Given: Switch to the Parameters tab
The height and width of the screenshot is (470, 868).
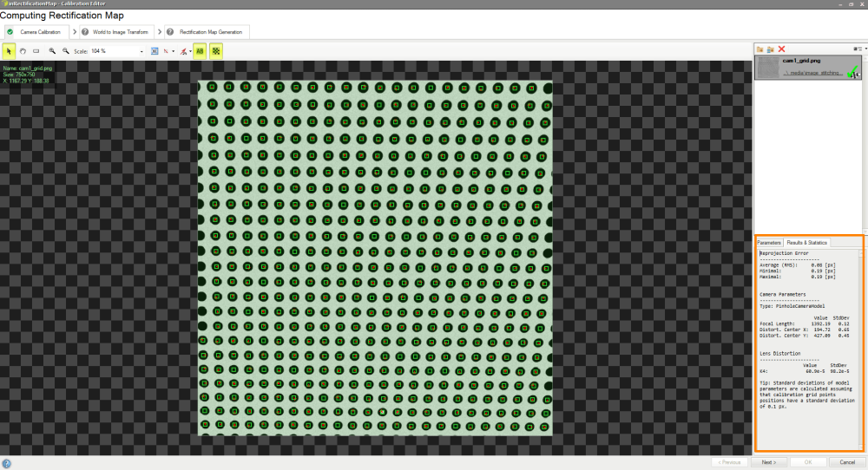Looking at the screenshot, I should [x=769, y=243].
